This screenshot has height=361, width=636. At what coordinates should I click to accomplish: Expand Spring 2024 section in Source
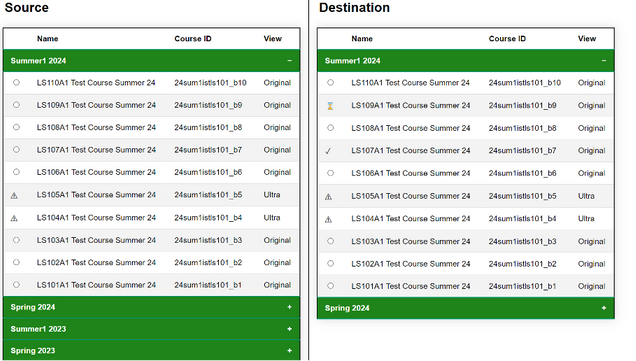click(289, 307)
